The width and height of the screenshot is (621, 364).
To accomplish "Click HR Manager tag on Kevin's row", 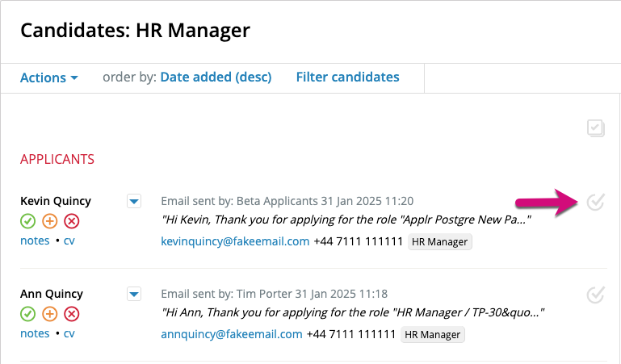I will point(439,242).
